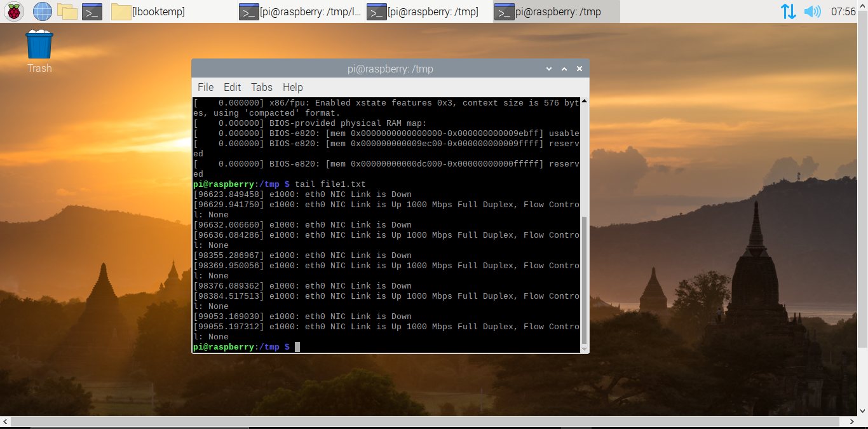Open the network up/down arrows tray icon
Screen dimensions: 868x429
tap(788, 11)
